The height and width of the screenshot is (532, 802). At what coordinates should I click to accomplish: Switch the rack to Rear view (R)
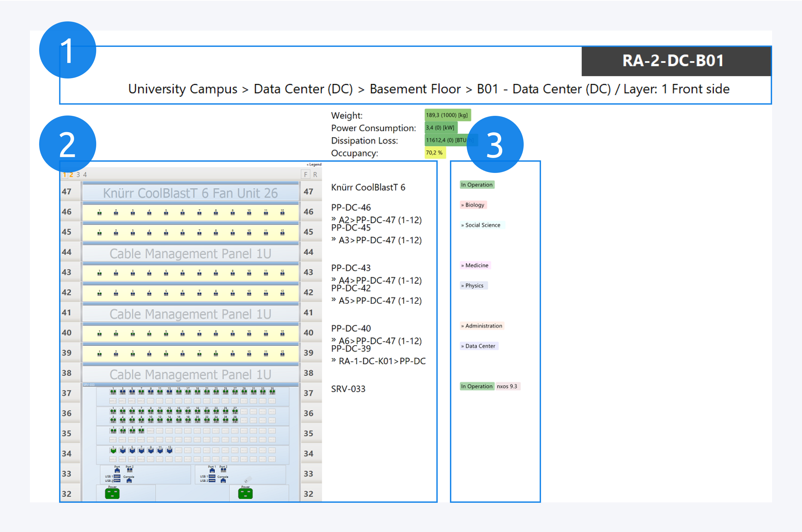point(315,175)
